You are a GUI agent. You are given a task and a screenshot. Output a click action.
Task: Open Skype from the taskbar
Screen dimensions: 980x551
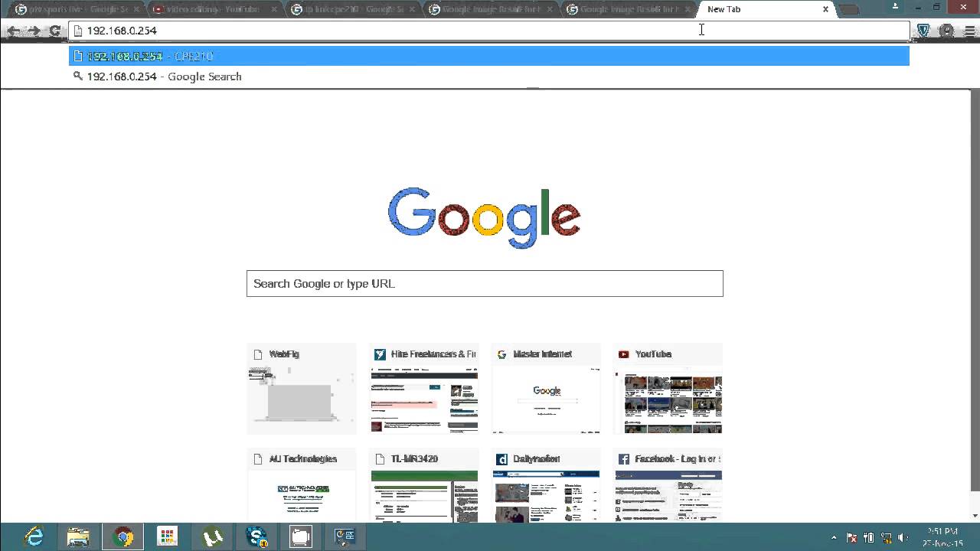point(257,537)
